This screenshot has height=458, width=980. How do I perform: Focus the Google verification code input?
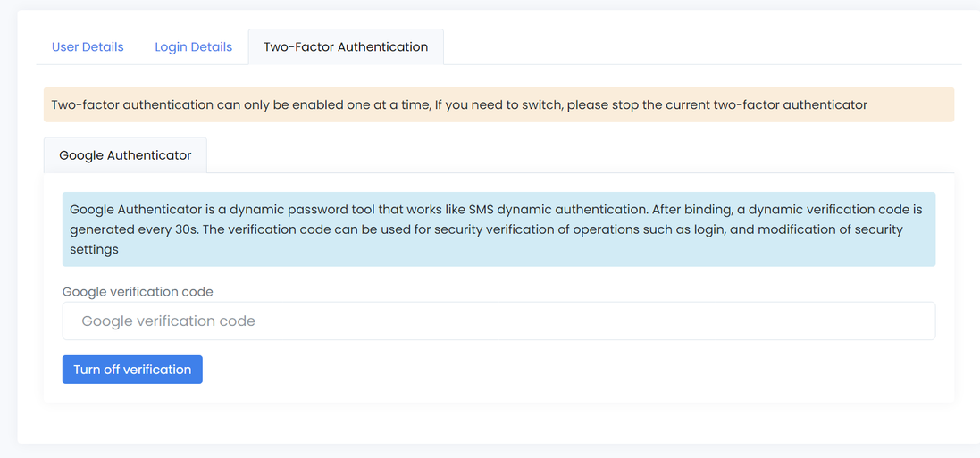498,321
